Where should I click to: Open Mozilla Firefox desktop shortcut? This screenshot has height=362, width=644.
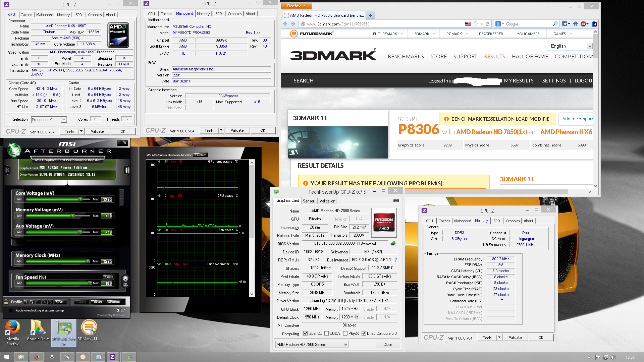click(x=12, y=333)
